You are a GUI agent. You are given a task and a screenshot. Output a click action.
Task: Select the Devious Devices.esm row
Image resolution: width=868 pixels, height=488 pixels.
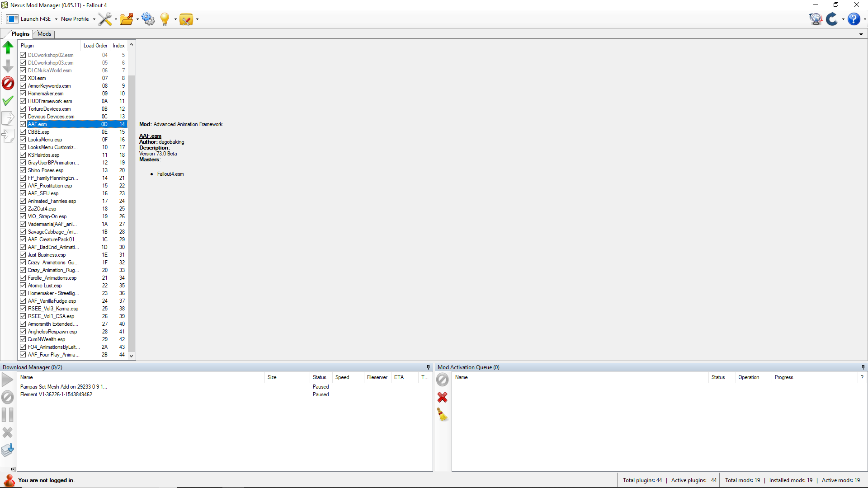click(73, 117)
